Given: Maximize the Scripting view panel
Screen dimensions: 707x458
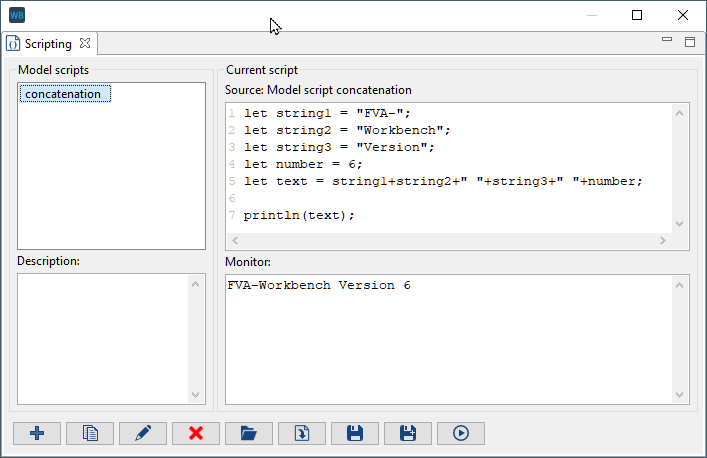Looking at the screenshot, I should tap(689, 41).
